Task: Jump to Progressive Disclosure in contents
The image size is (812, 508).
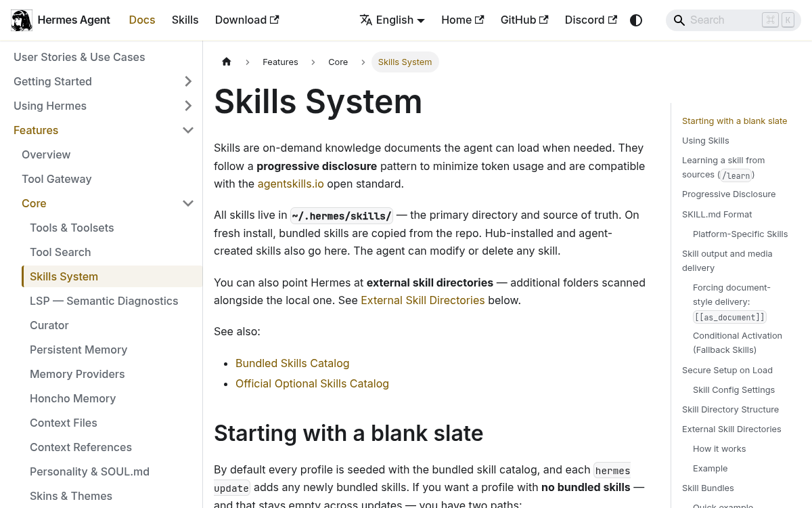Action: pyautogui.click(x=729, y=194)
